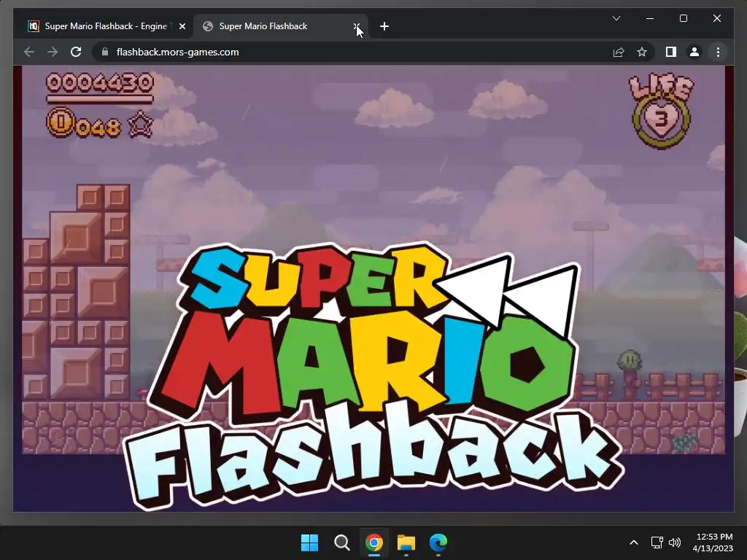The width and height of the screenshot is (747, 560).
Task: Close the Super Mario Flashback - Engine tab
Action: [x=182, y=26]
